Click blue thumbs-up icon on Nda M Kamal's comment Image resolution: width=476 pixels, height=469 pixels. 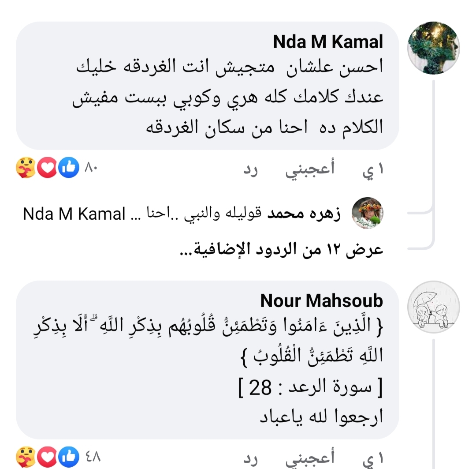point(68,168)
